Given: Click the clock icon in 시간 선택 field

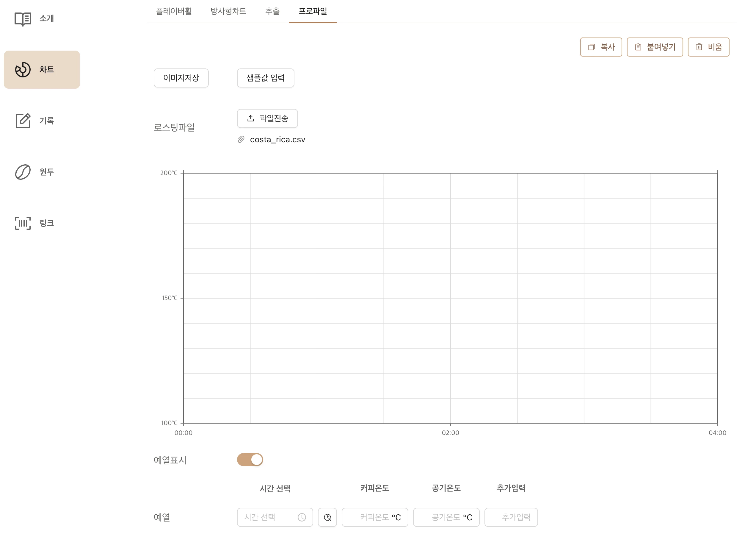Looking at the screenshot, I should pos(302,517).
